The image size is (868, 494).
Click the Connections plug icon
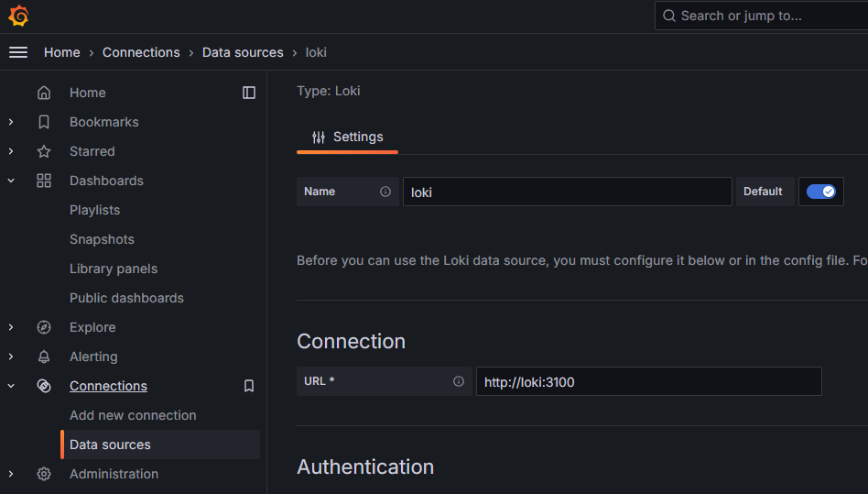point(44,386)
